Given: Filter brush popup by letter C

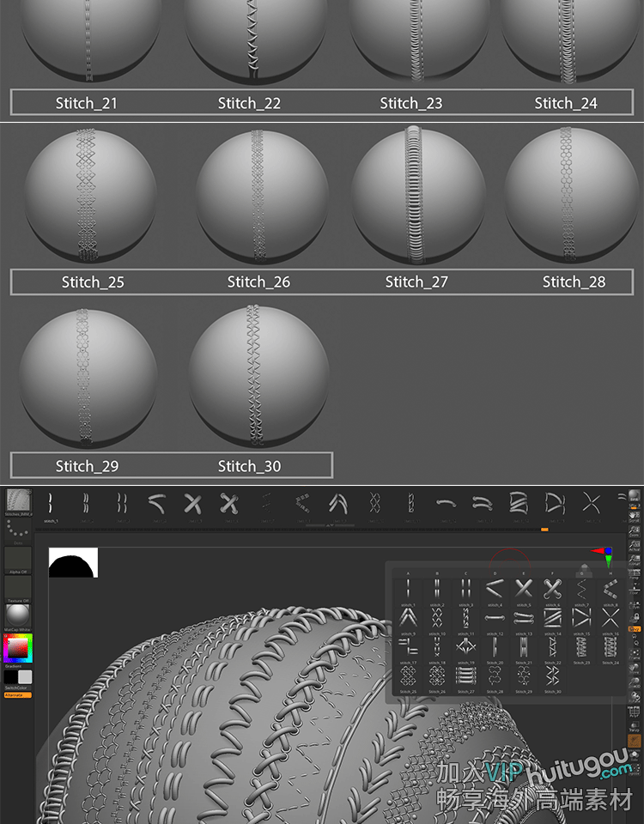Looking at the screenshot, I should click(x=465, y=573).
